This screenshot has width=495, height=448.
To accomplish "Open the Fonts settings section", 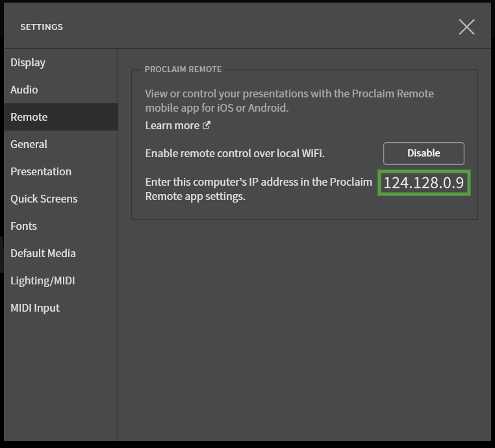I will 24,226.
